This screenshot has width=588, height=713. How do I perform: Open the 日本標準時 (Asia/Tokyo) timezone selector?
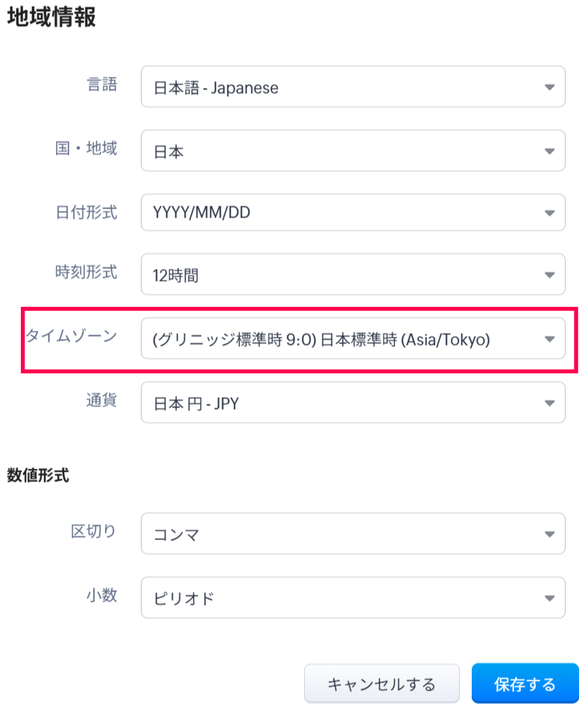[343, 339]
